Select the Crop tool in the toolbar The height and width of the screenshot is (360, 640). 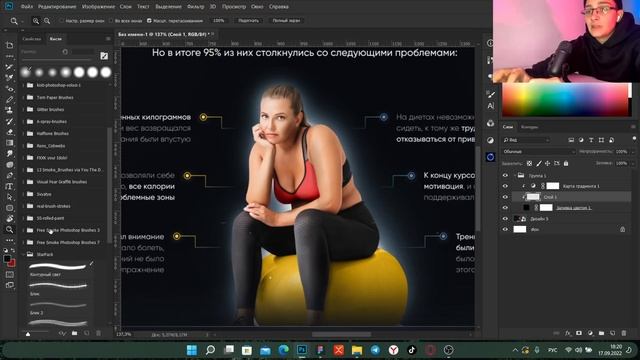[9, 45]
